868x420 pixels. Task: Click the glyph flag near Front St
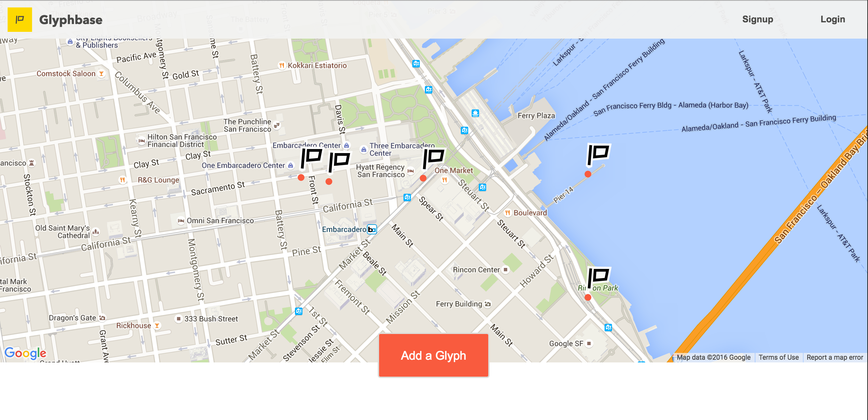tap(311, 158)
